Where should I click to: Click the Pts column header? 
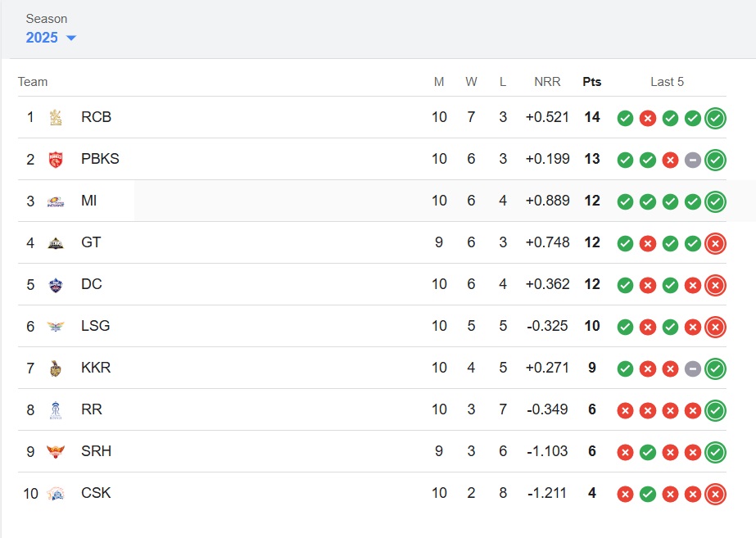tap(591, 82)
